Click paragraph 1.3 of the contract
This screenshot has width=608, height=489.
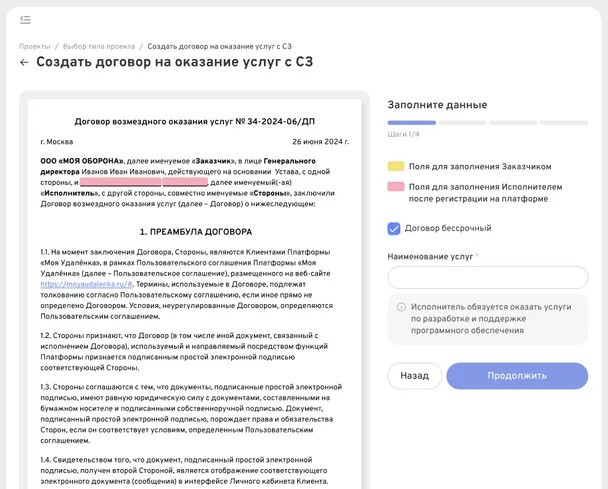pyautogui.click(x=191, y=414)
